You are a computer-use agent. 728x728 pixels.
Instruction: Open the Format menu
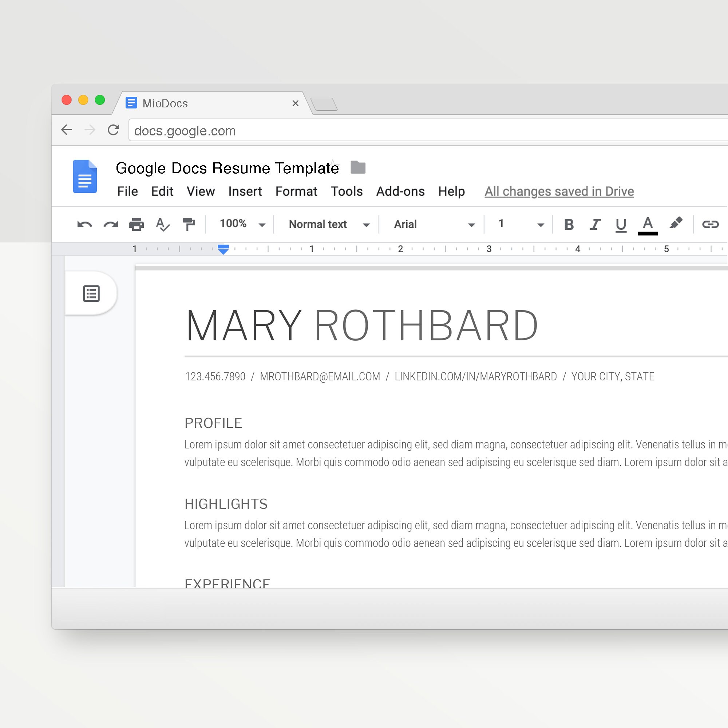[296, 191]
